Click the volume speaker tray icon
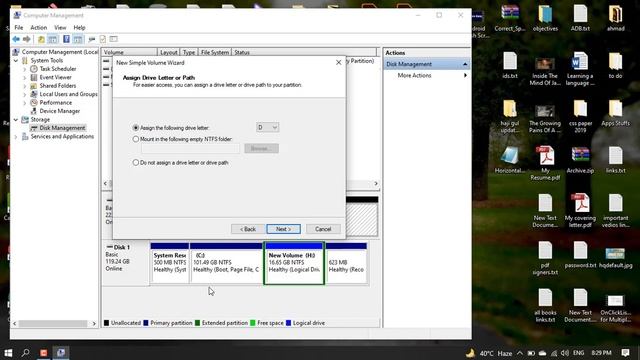This screenshot has width=640, height=360. click(x=564, y=353)
